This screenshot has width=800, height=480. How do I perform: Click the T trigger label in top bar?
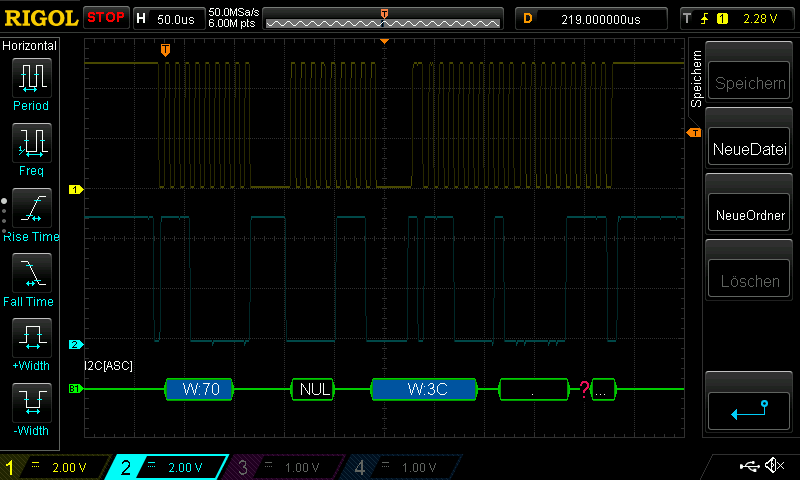click(687, 19)
